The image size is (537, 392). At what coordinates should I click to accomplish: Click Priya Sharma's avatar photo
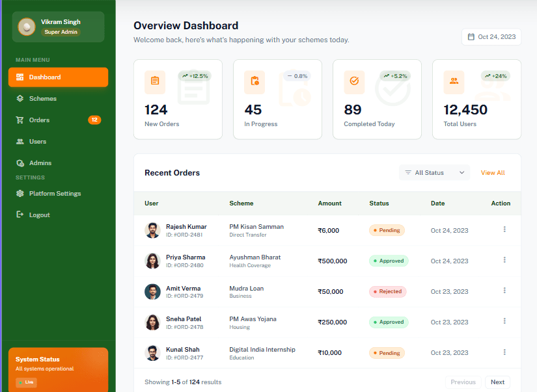(152, 261)
